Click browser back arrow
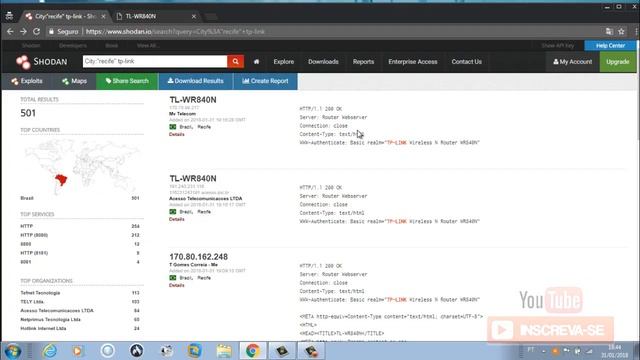The image size is (640, 360). tap(10, 31)
